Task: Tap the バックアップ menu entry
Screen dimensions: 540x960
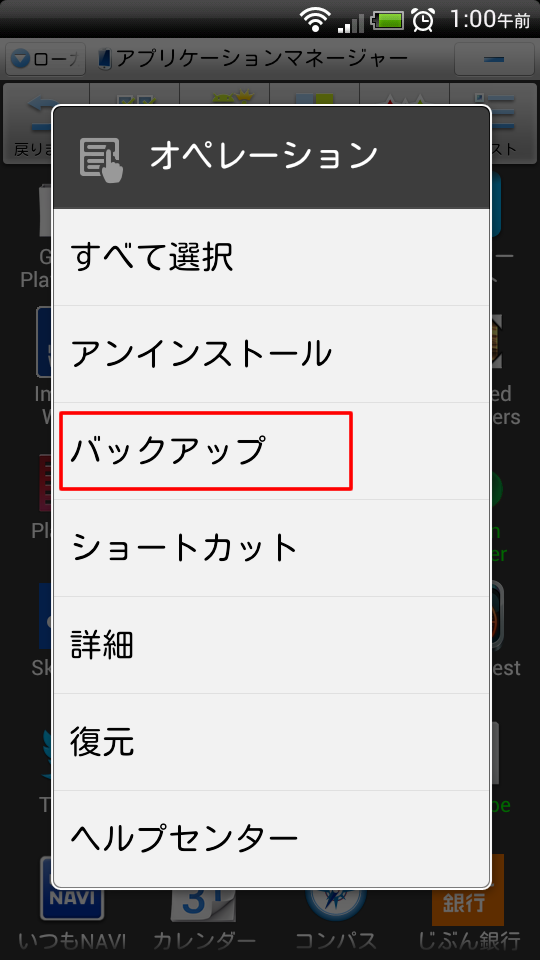Action: (271, 451)
